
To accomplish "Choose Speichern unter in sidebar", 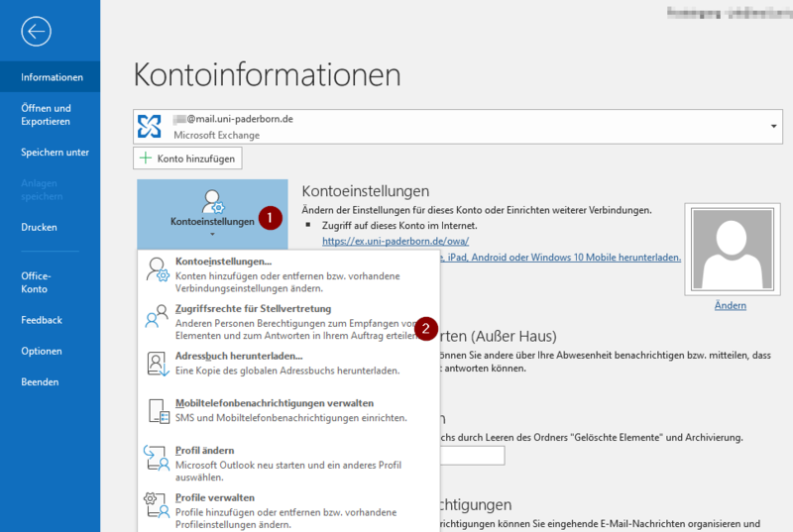I will 51,153.
